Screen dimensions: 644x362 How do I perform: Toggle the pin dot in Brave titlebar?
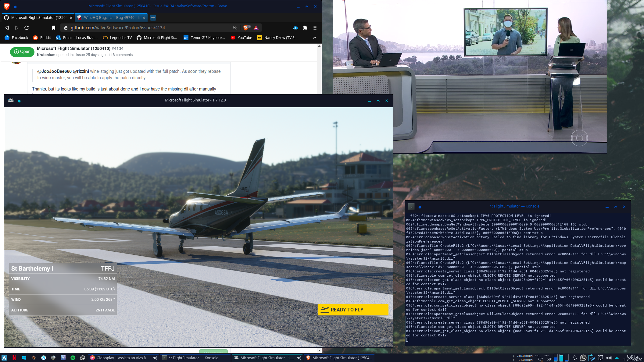15,7
